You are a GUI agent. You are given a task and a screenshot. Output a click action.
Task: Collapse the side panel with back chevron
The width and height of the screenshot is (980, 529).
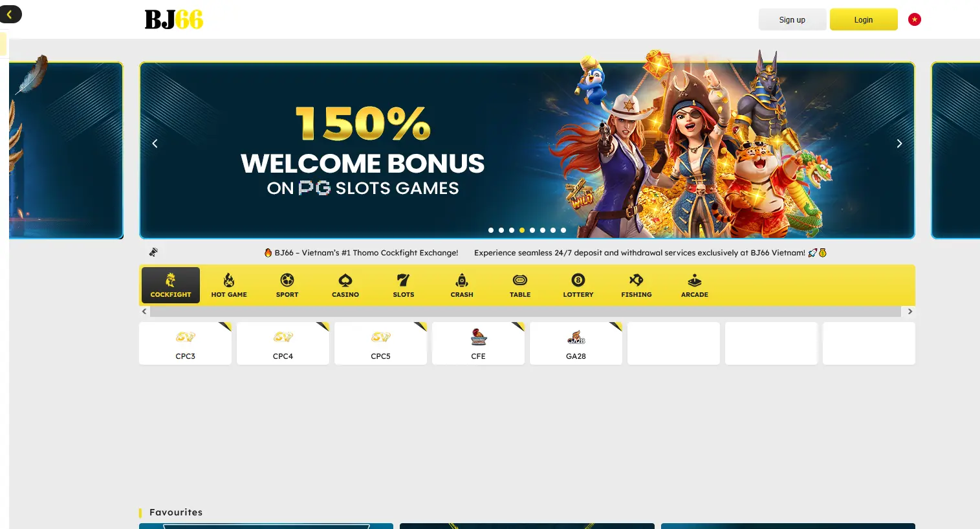click(x=10, y=14)
